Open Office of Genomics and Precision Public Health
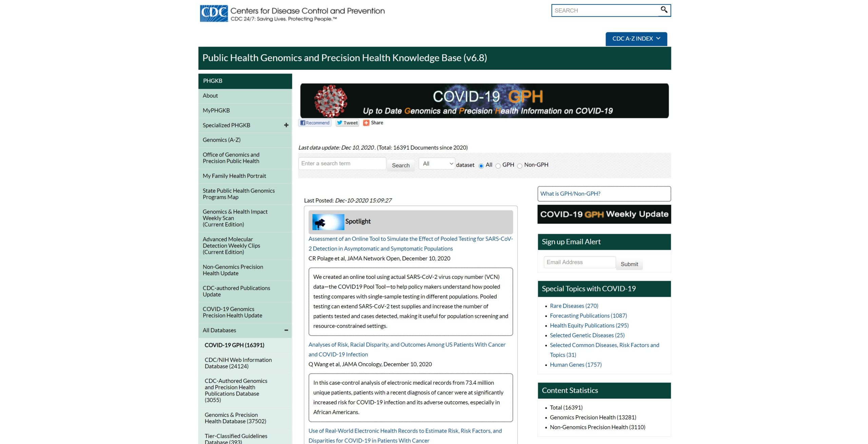 pos(245,158)
